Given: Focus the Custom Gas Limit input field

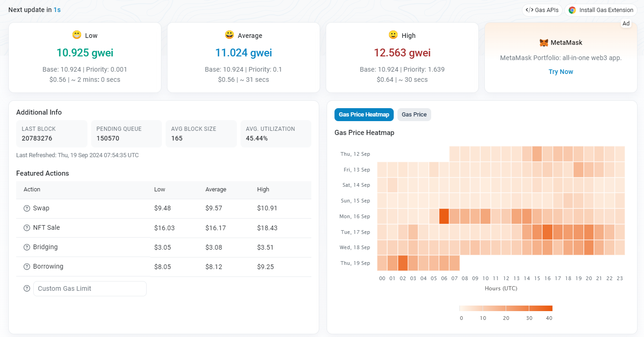Looking at the screenshot, I should (90, 288).
